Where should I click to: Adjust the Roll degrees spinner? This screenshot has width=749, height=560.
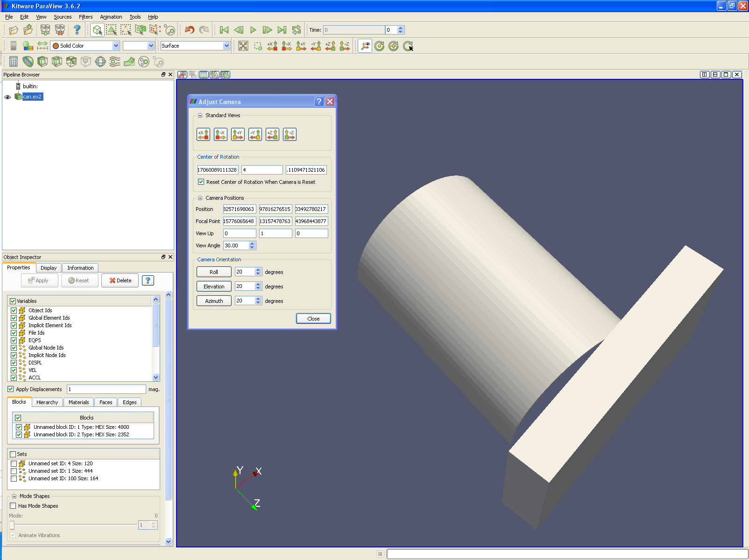(x=258, y=272)
